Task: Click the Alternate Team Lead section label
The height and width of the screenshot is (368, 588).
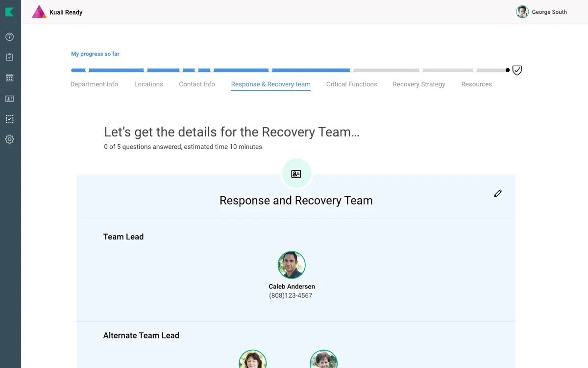Action: (x=141, y=336)
